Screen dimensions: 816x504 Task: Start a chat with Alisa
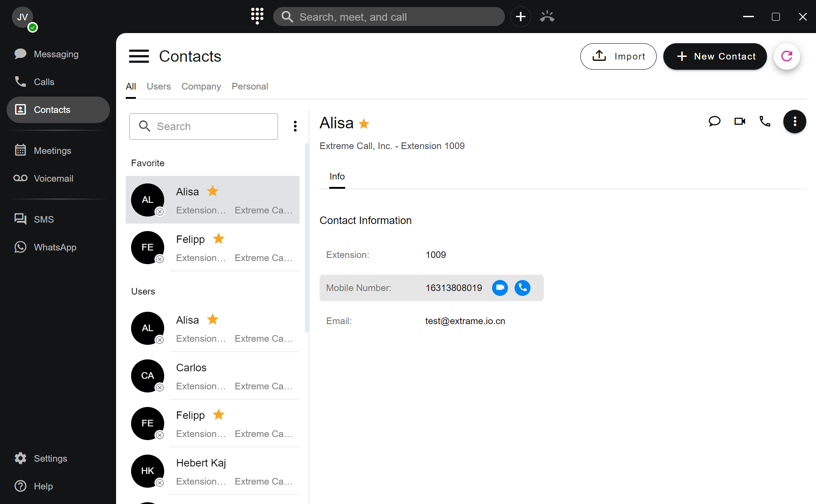point(714,121)
